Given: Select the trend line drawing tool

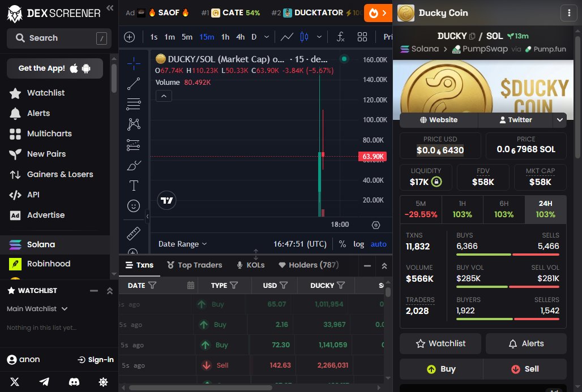Looking at the screenshot, I should [x=134, y=84].
